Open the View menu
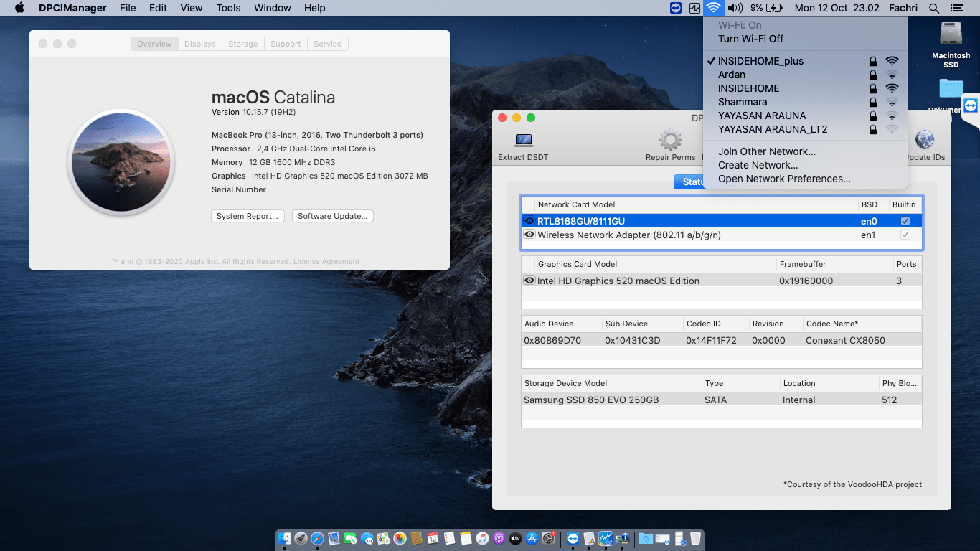This screenshot has height=551, width=980. point(192,8)
